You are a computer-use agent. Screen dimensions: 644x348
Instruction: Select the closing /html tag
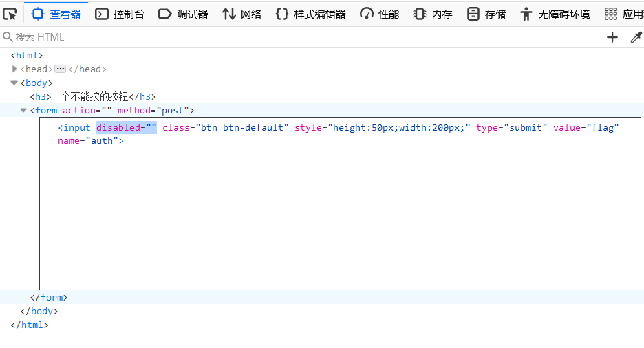pos(30,325)
